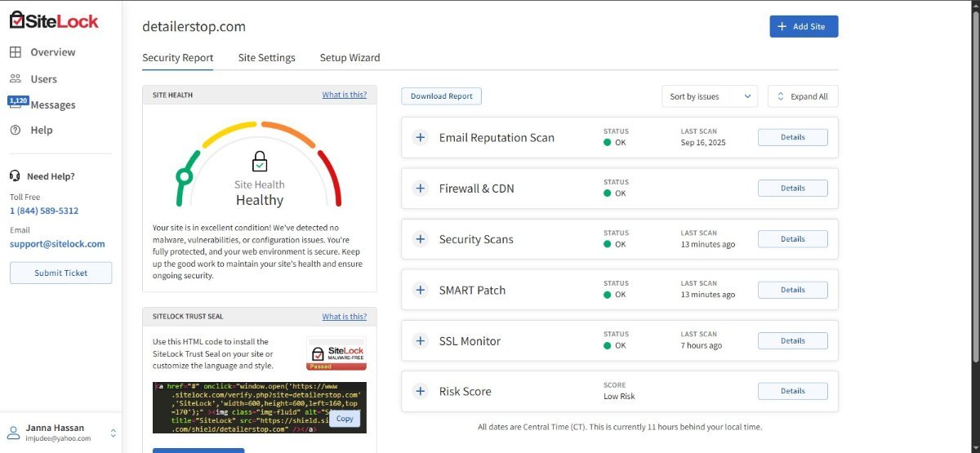Click What is this? in SiteLock Trust Seal

click(344, 317)
